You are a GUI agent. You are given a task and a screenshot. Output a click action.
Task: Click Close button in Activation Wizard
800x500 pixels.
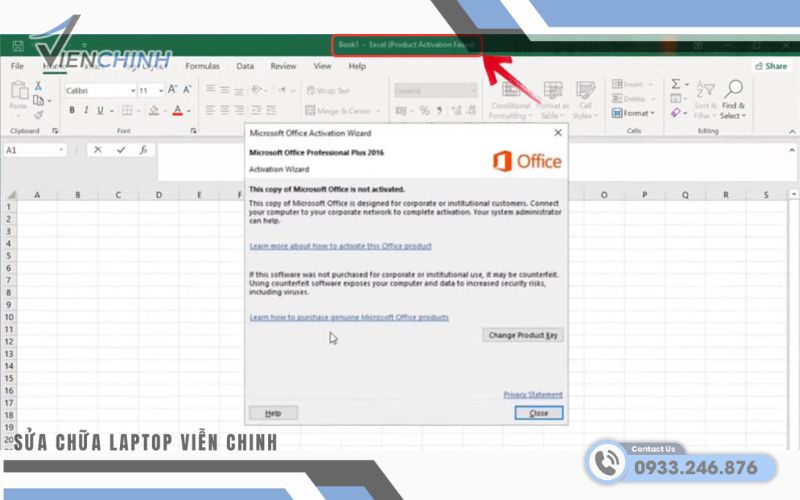click(539, 413)
